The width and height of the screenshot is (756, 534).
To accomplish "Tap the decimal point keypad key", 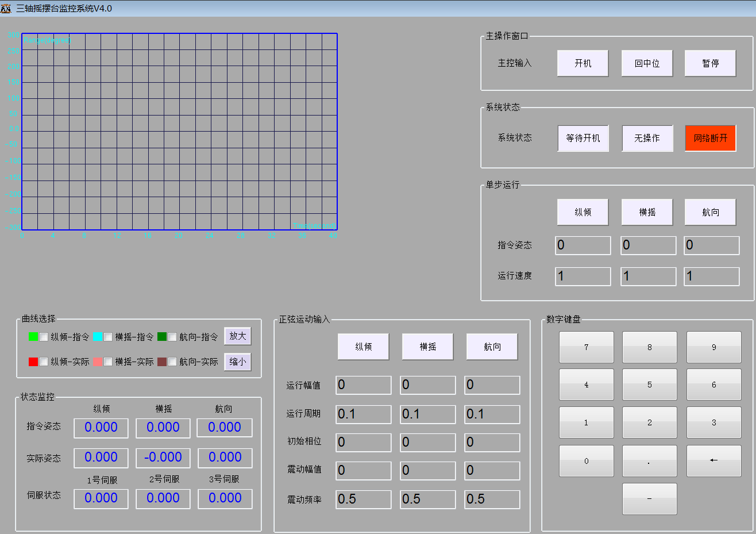I will (649, 461).
